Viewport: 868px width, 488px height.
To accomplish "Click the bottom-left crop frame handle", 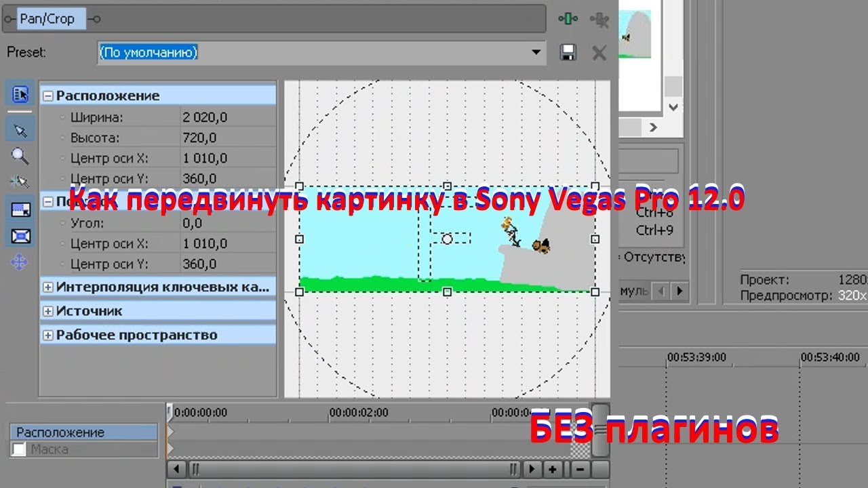I will (x=299, y=291).
